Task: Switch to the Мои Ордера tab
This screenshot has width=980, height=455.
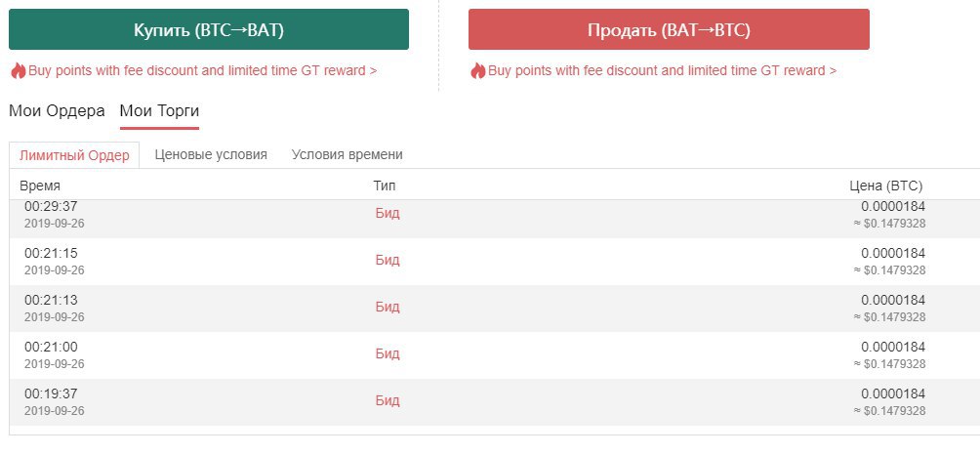Action: coord(57,110)
